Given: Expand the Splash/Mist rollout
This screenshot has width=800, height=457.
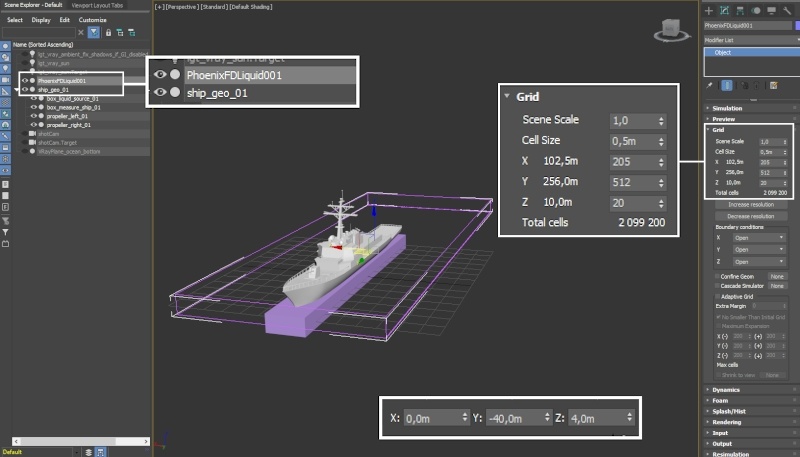Looking at the screenshot, I should coord(751,411).
